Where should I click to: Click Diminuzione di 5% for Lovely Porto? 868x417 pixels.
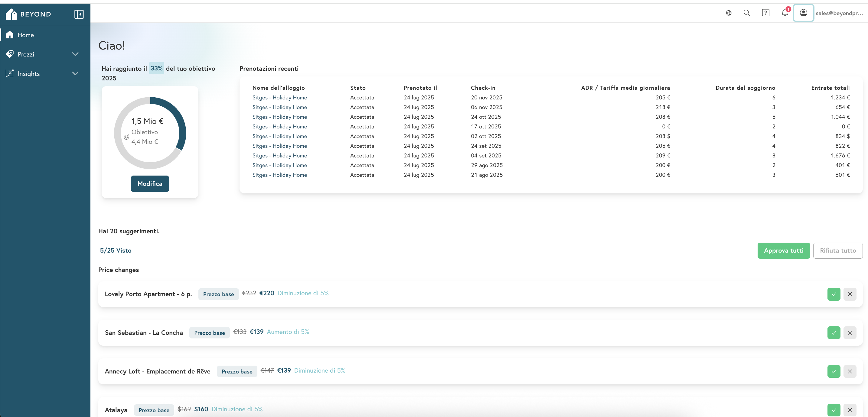pyautogui.click(x=303, y=293)
